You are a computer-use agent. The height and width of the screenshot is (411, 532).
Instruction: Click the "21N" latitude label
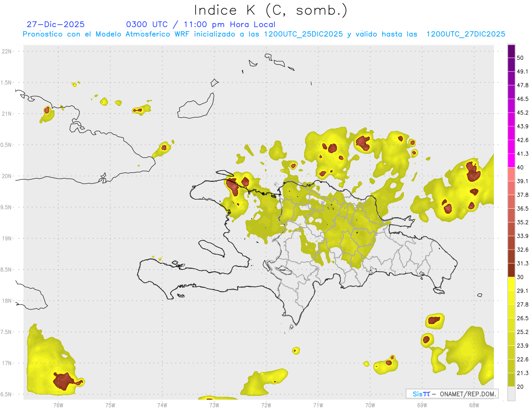[7, 114]
